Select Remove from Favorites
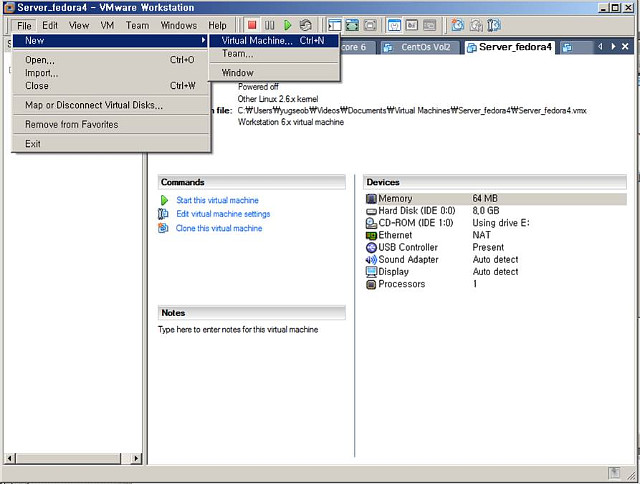640x484 pixels. click(x=110, y=124)
